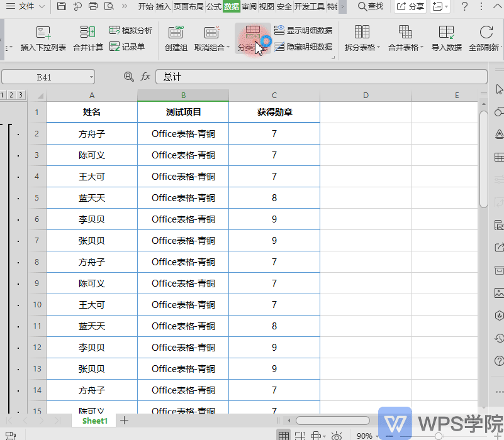
Task: Click cell 姓名 header
Action: coord(92,112)
